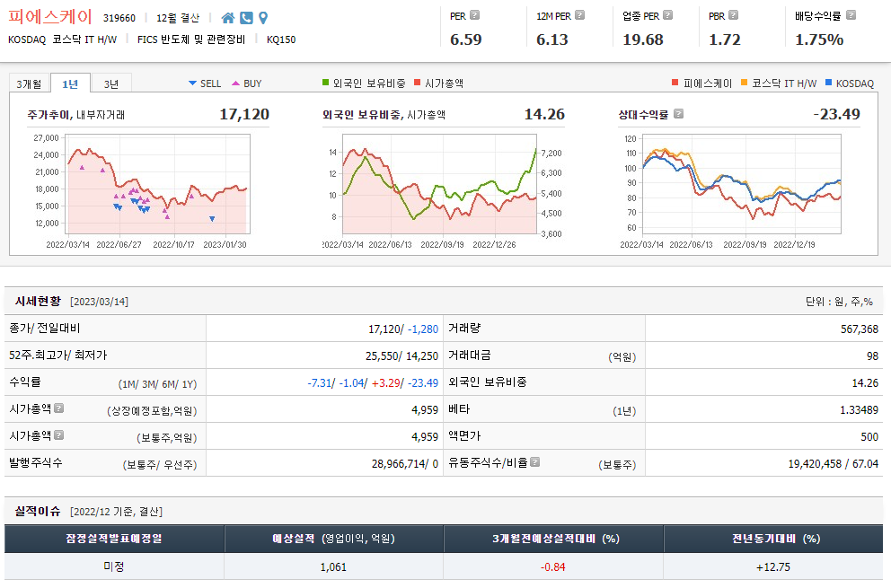Click help icon beside 시가총액 상장예정포함 row
Image resolution: width=891 pixels, height=588 pixels.
(x=58, y=408)
